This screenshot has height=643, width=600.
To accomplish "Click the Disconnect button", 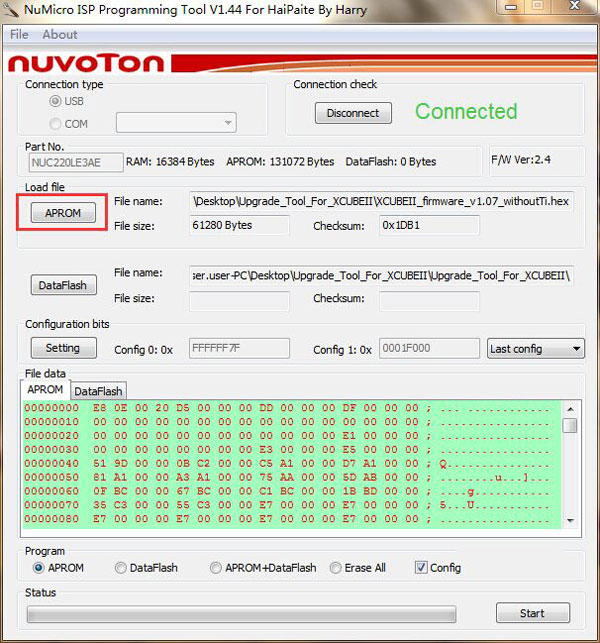I will click(x=353, y=113).
